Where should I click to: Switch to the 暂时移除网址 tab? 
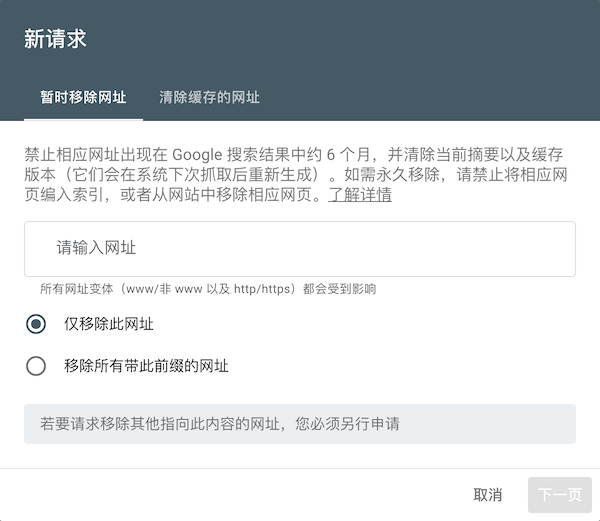[x=83, y=98]
